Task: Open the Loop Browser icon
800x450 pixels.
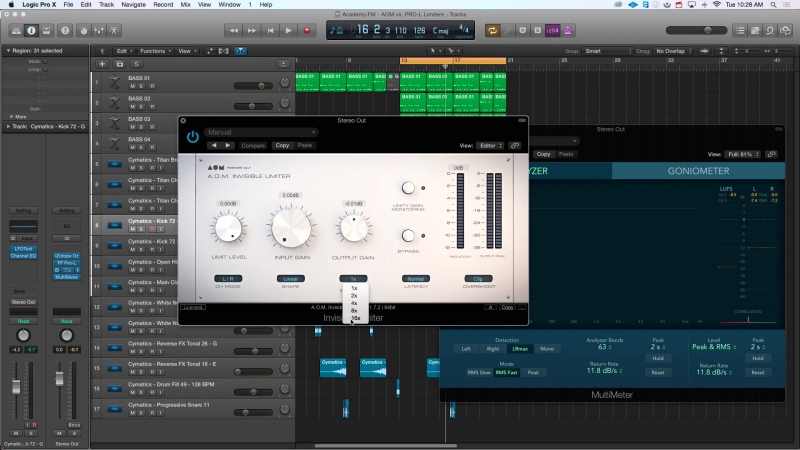Action: pos(770,31)
